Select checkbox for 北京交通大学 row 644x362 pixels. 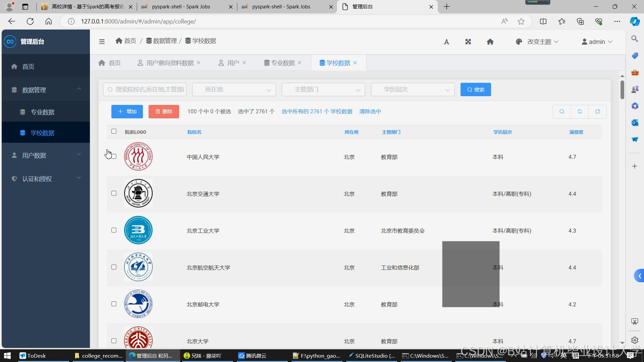tap(114, 193)
